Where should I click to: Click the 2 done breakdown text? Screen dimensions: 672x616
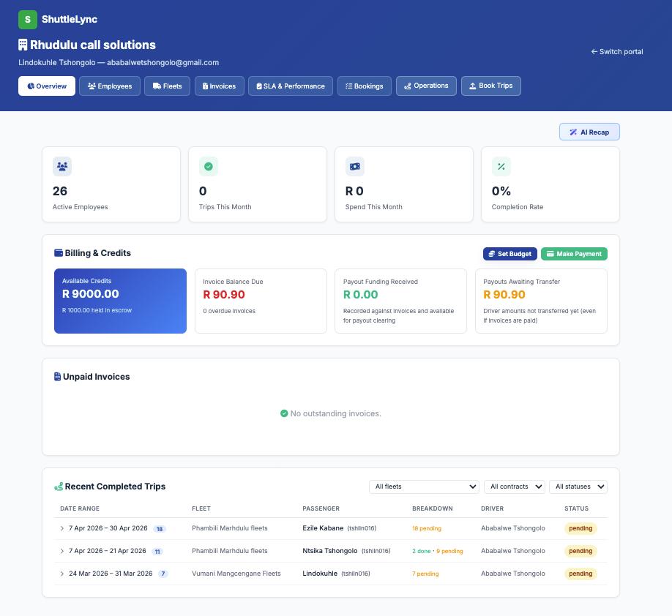coord(422,552)
